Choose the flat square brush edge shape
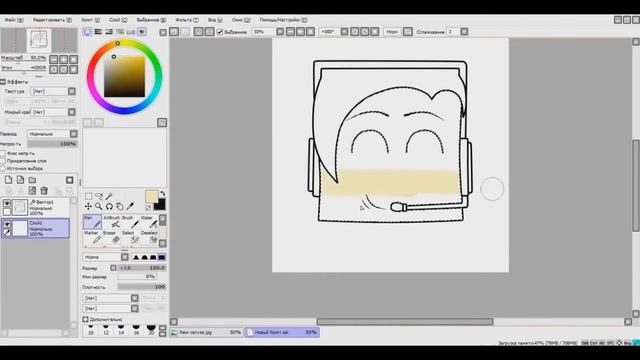This screenshot has height=360, width=640. point(162,257)
